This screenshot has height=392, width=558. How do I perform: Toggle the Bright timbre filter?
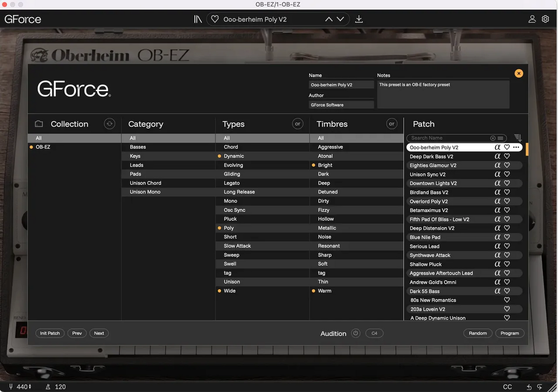356,165
